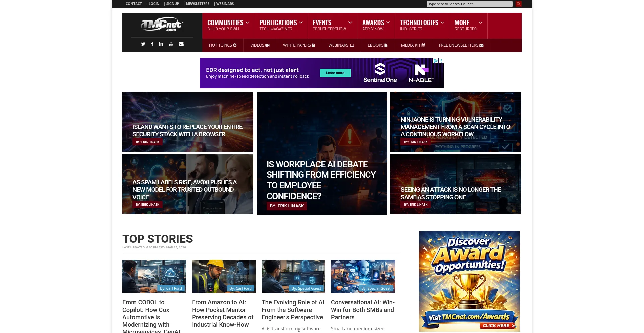
Task: Click the TOP STORIES heading
Action: (x=158, y=239)
